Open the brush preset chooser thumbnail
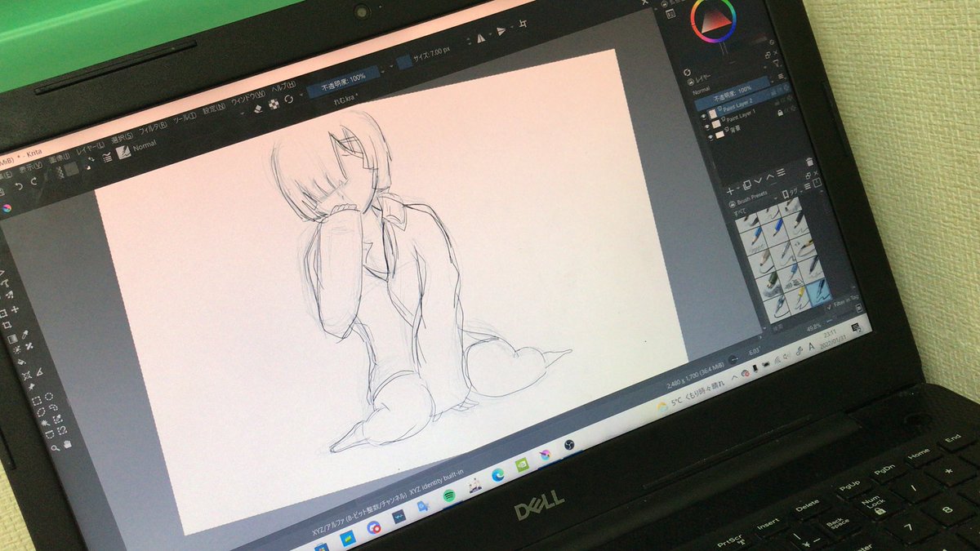980x551 pixels. pyautogui.click(x=124, y=153)
